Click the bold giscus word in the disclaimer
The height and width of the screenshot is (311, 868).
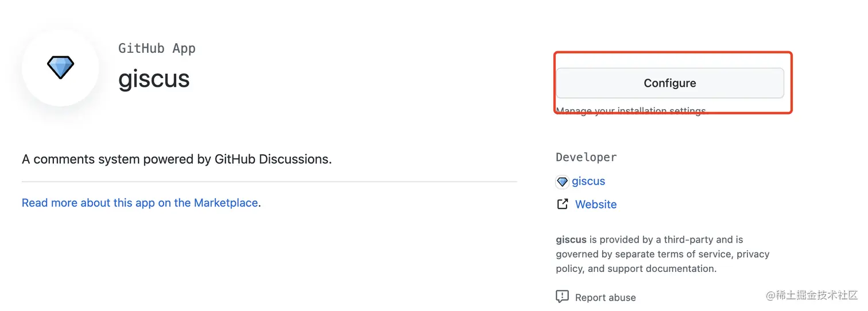click(571, 240)
